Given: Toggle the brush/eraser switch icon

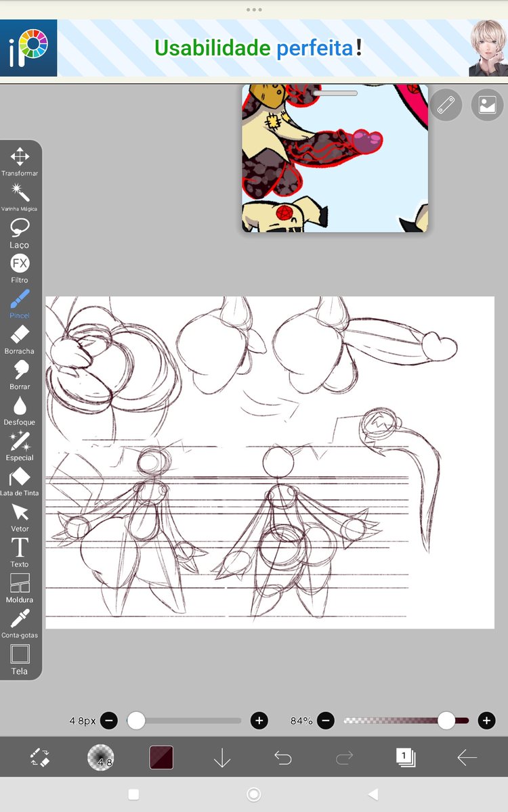Looking at the screenshot, I should tap(40, 758).
